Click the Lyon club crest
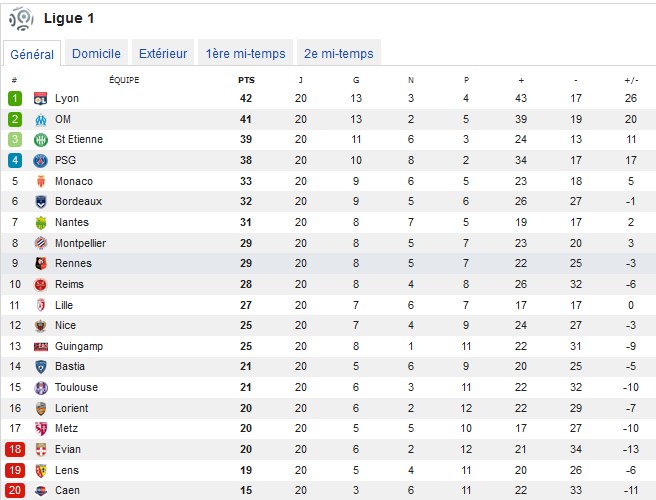Image resolution: width=656 pixels, height=500 pixels. click(41, 98)
